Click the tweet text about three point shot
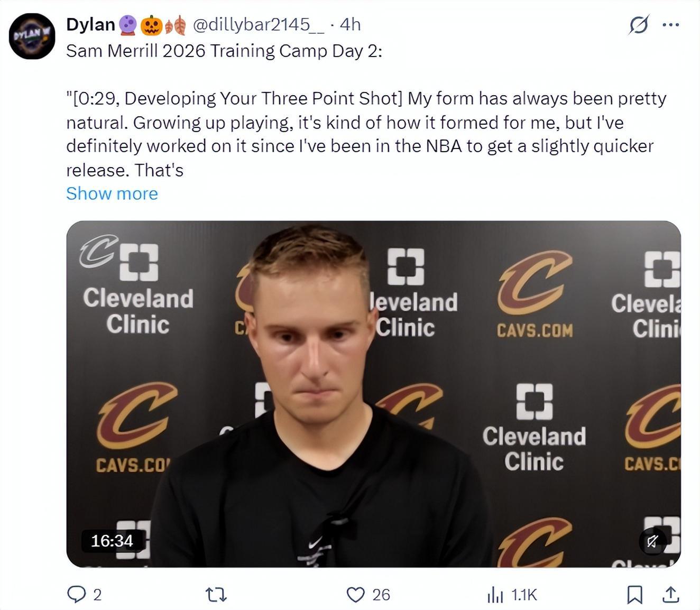Image resolution: width=700 pixels, height=610 pixels. pyautogui.click(x=366, y=134)
